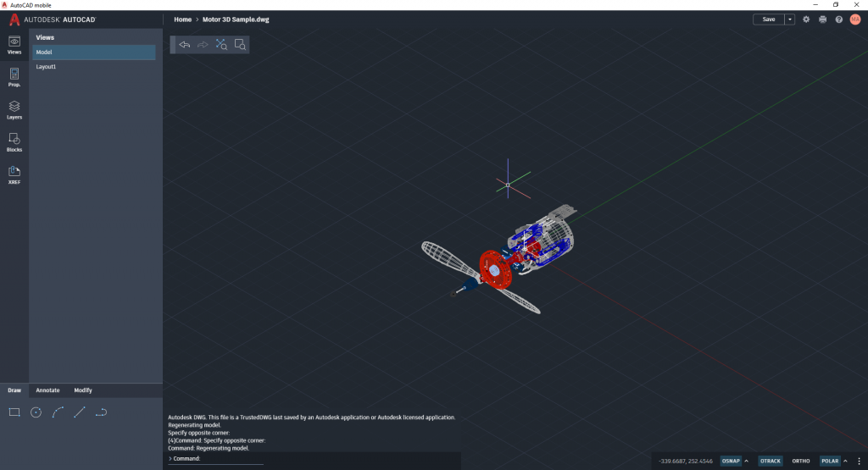Expand OSNAP settings arrow
This screenshot has height=470, width=868.
coord(746,462)
